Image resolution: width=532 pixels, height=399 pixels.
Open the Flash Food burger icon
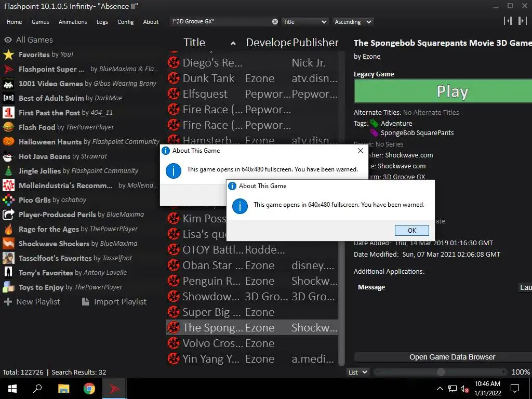tap(8, 127)
